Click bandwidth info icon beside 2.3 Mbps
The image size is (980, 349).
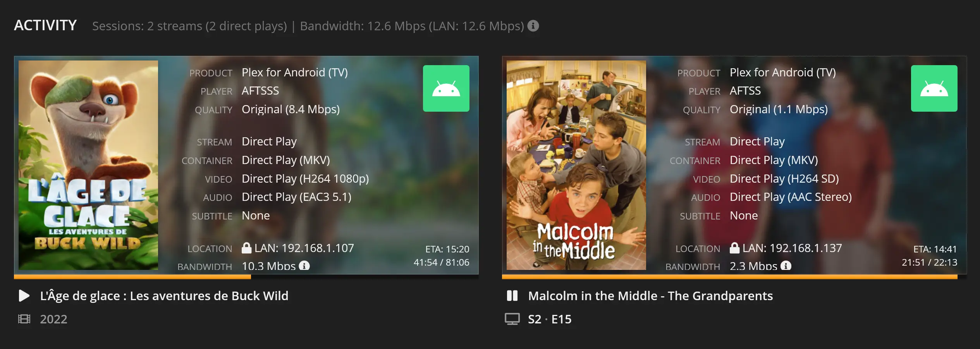[786, 266]
